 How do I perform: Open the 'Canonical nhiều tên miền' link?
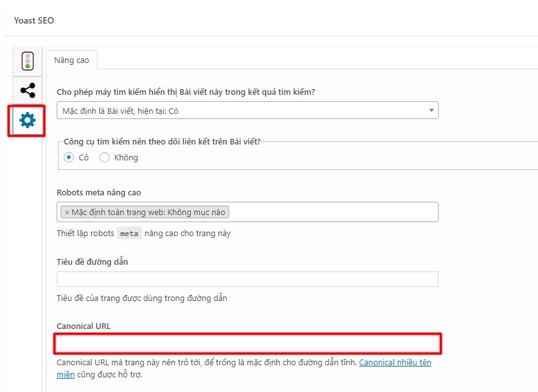pyautogui.click(x=395, y=363)
